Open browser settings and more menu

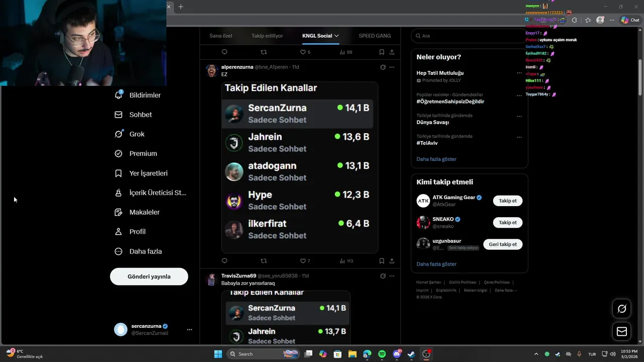(x=612, y=20)
